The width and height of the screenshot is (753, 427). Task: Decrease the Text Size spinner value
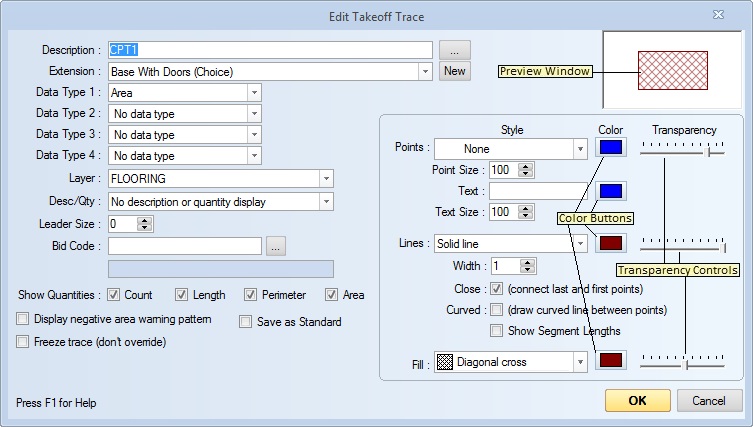pyautogui.click(x=525, y=215)
